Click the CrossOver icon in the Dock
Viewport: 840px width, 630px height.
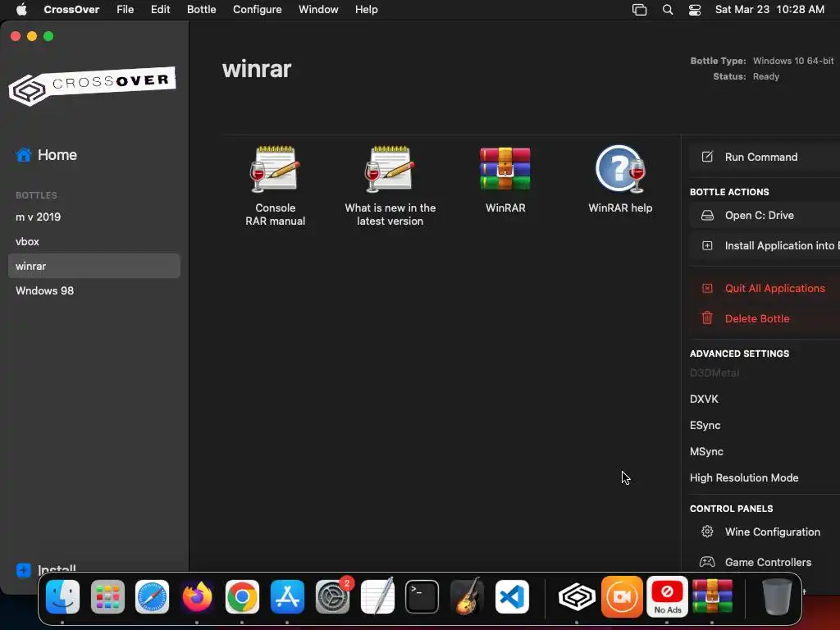(577, 596)
